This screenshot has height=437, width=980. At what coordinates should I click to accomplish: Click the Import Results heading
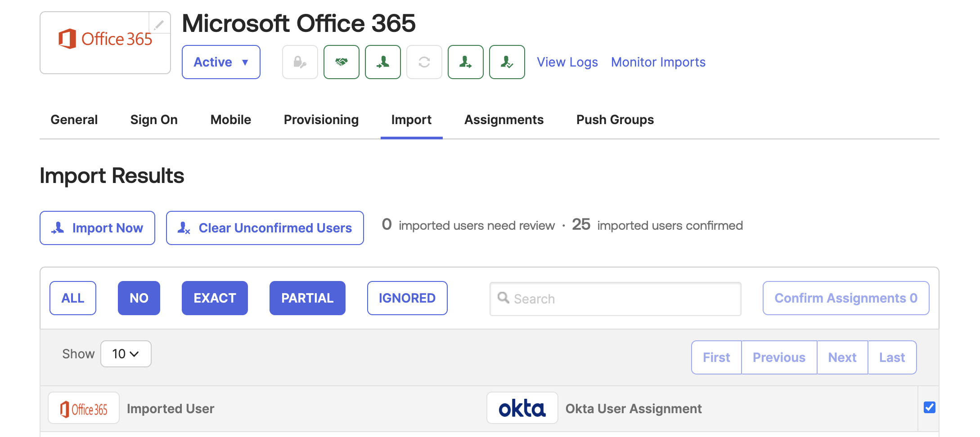[112, 175]
